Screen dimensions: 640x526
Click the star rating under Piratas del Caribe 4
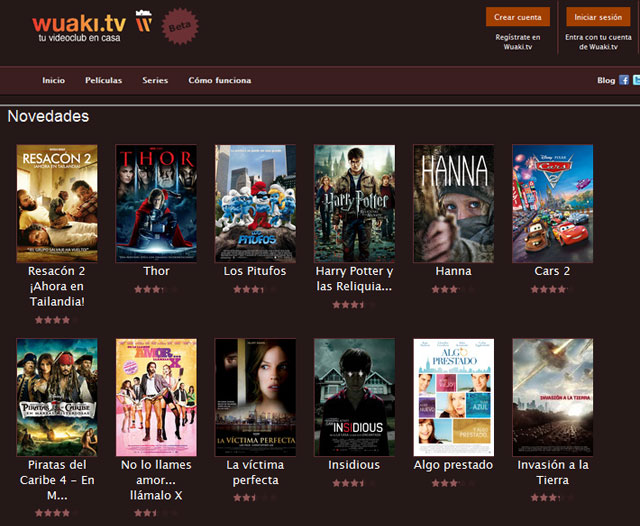(x=57, y=513)
